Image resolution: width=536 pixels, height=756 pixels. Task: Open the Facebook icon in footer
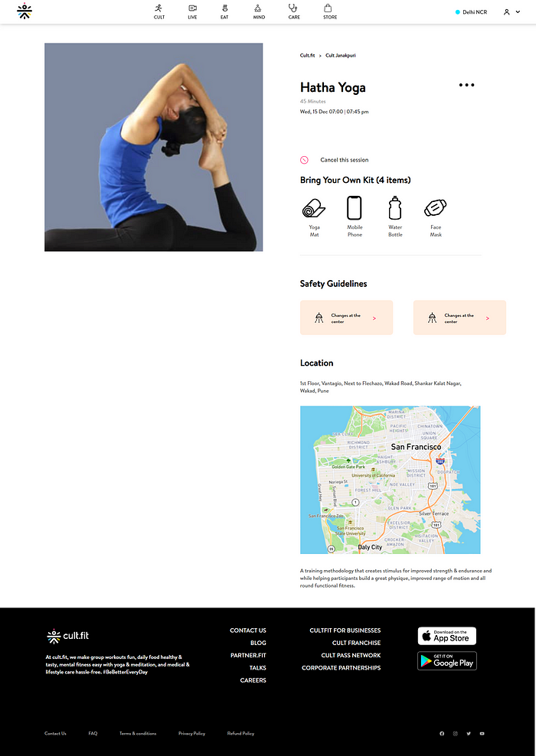click(x=442, y=733)
